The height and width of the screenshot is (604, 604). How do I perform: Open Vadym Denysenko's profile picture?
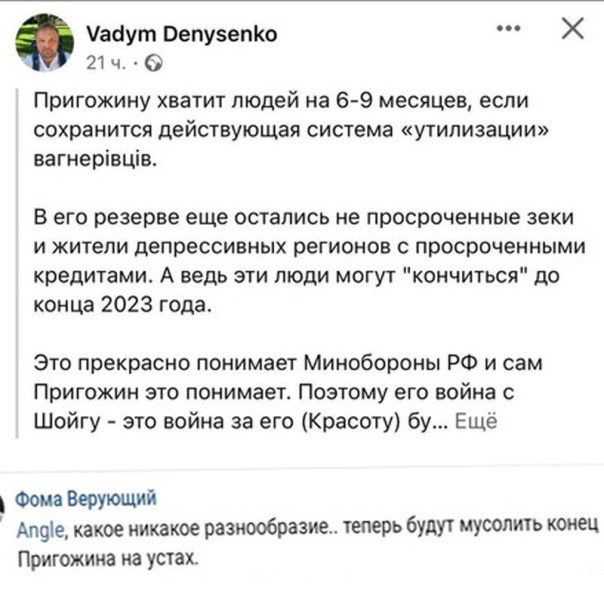44,42
